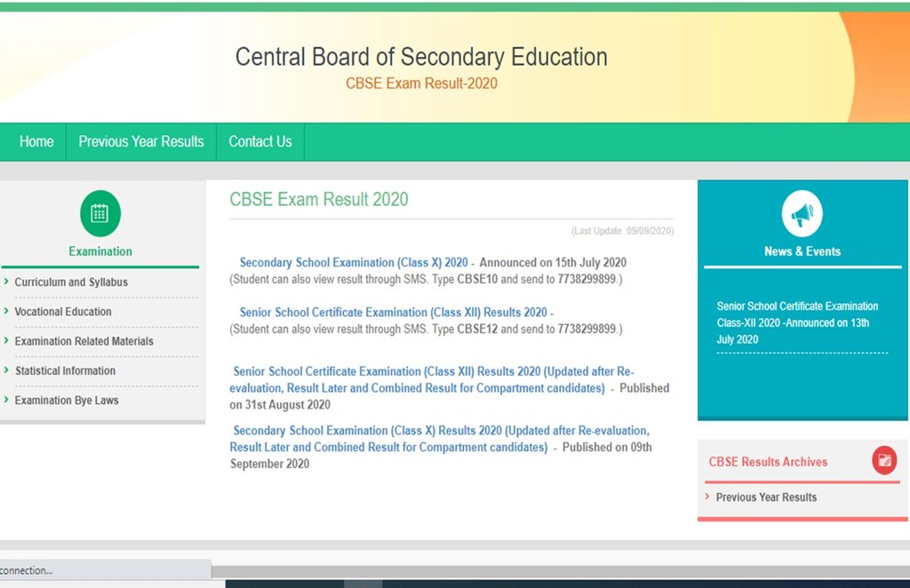Click the CBSE12 SMS instruction text
This screenshot has width=910, height=588.
(426, 329)
